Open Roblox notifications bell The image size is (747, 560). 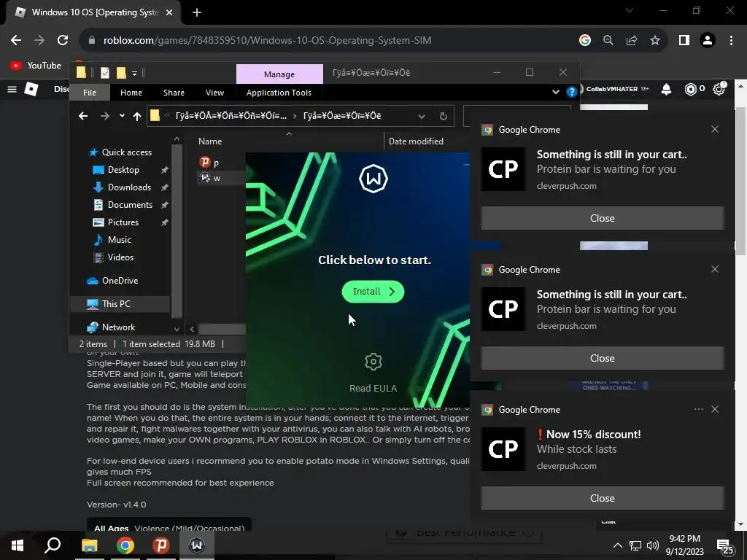(x=666, y=89)
